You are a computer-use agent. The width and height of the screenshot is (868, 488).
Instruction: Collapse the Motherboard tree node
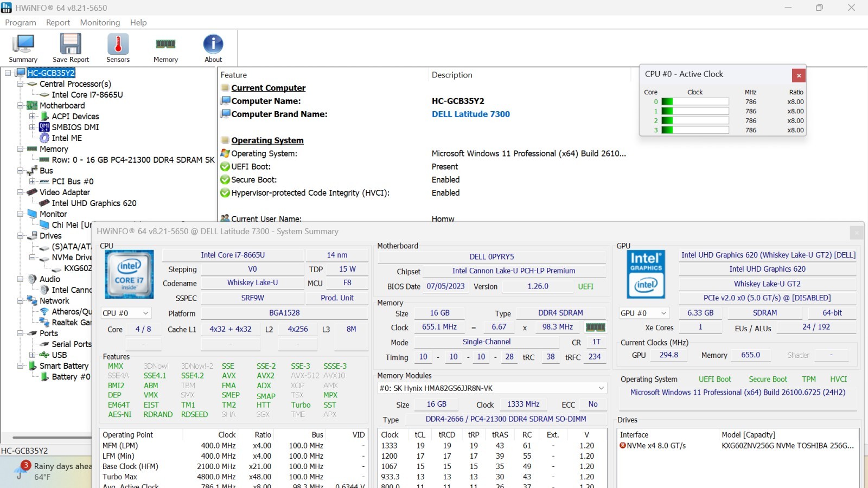20,106
